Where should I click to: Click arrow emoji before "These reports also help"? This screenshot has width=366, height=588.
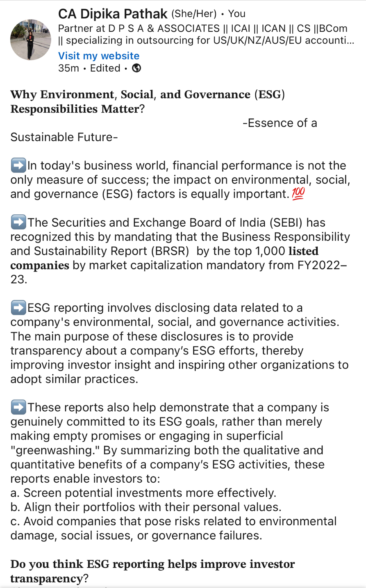(x=18, y=407)
